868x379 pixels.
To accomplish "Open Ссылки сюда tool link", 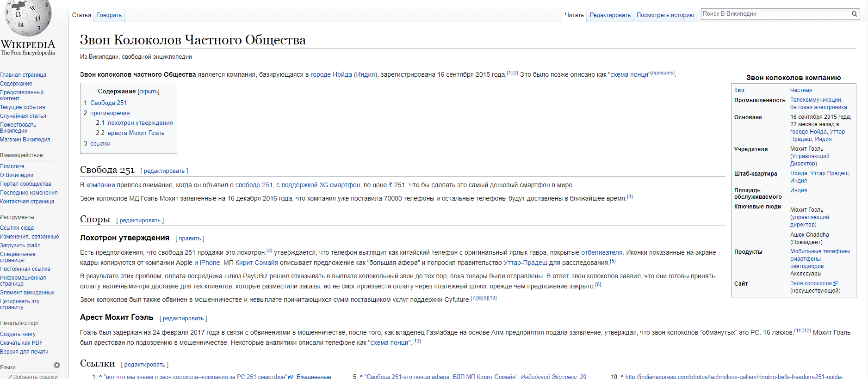I will point(17,228).
